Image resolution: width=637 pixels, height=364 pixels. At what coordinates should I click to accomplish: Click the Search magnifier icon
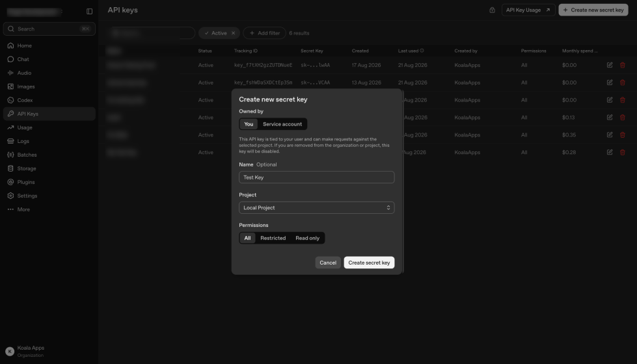(x=11, y=29)
